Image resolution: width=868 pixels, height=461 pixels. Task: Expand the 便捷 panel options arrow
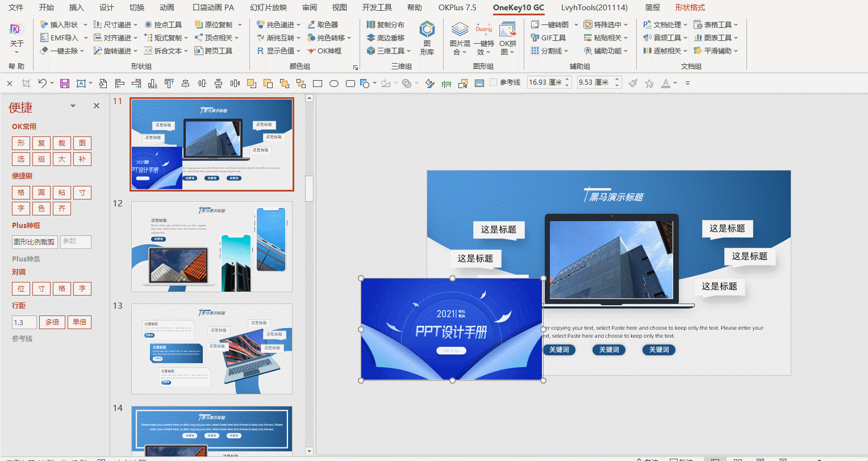point(73,106)
